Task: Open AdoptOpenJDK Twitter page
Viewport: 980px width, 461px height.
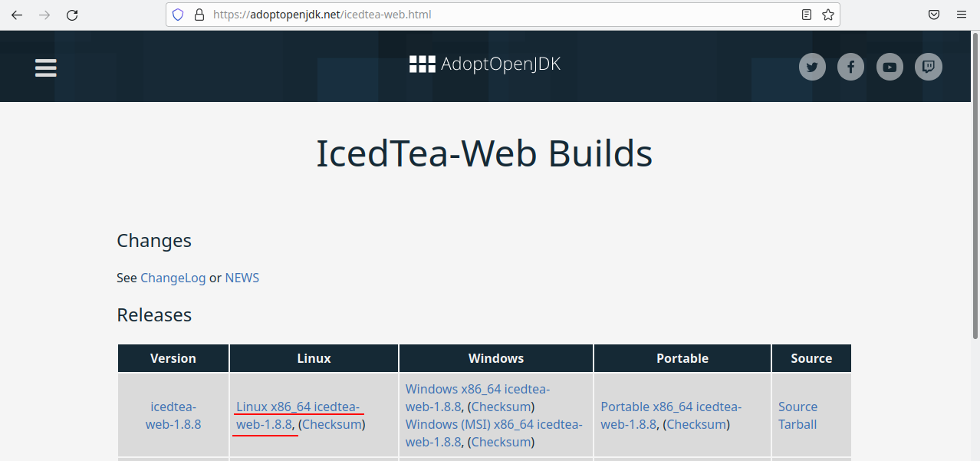Action: coord(812,67)
